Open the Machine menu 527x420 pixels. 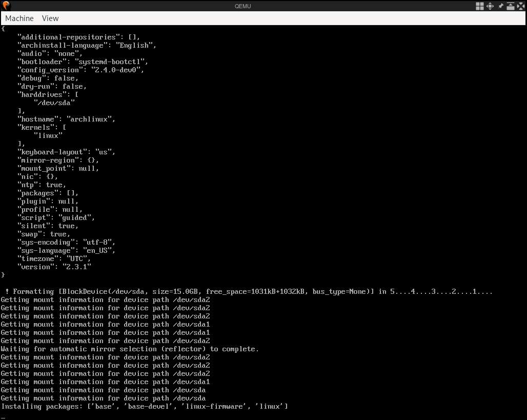[19, 18]
